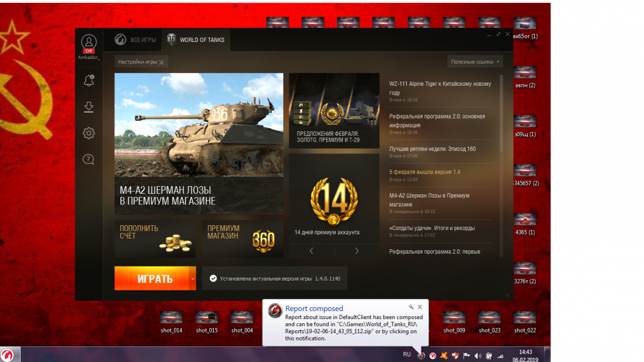Screen dimensions: 644x362
Task: Expand the Полезные ссылки dropdown
Action: pyautogui.click(x=475, y=62)
